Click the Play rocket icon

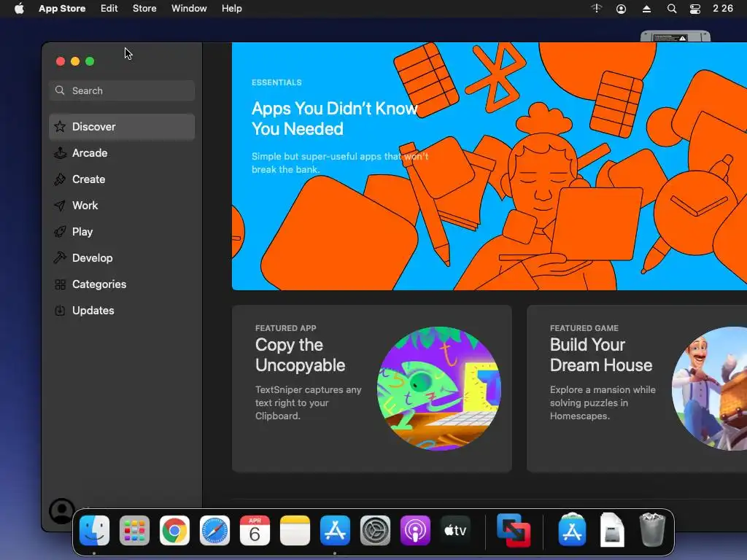click(x=60, y=231)
